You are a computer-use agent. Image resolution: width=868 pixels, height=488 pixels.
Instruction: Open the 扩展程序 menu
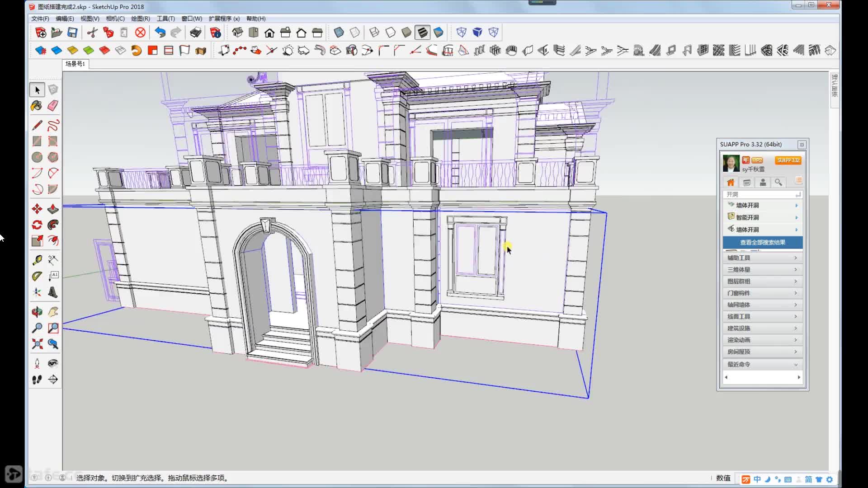224,19
